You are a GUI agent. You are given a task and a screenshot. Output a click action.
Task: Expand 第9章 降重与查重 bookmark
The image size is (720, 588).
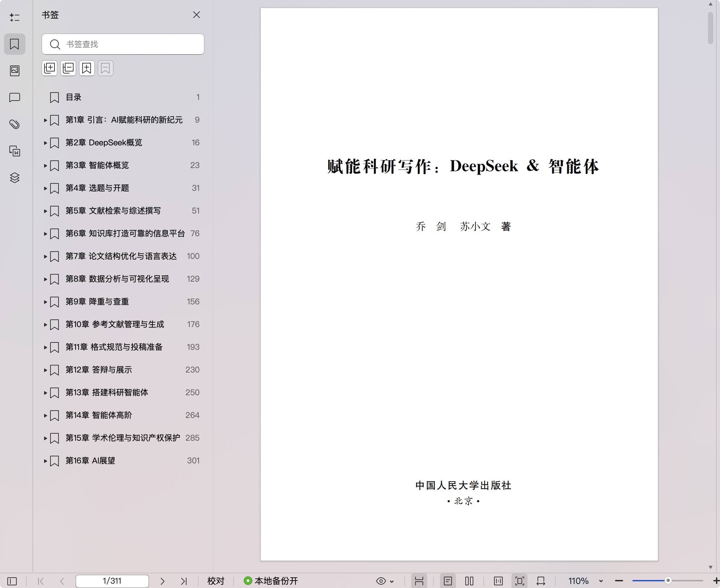45,302
